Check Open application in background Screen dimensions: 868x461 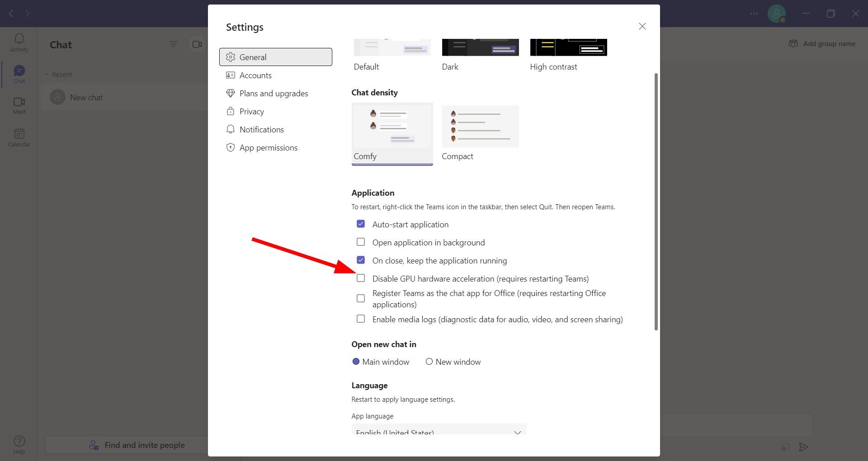[361, 242]
